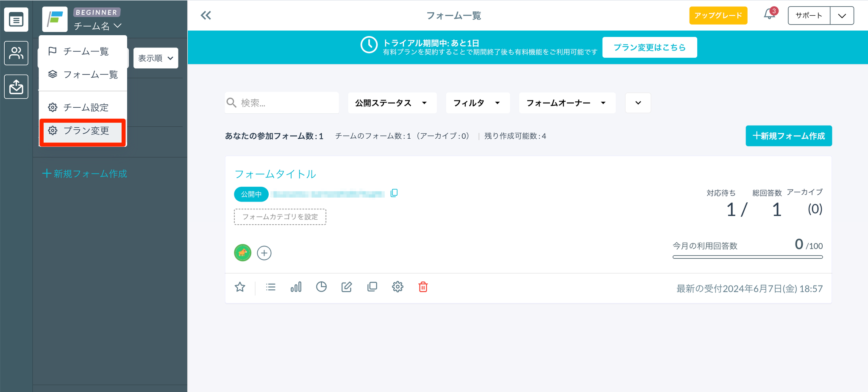Click the search magnifier icon
The width and height of the screenshot is (868, 392).
pyautogui.click(x=231, y=103)
